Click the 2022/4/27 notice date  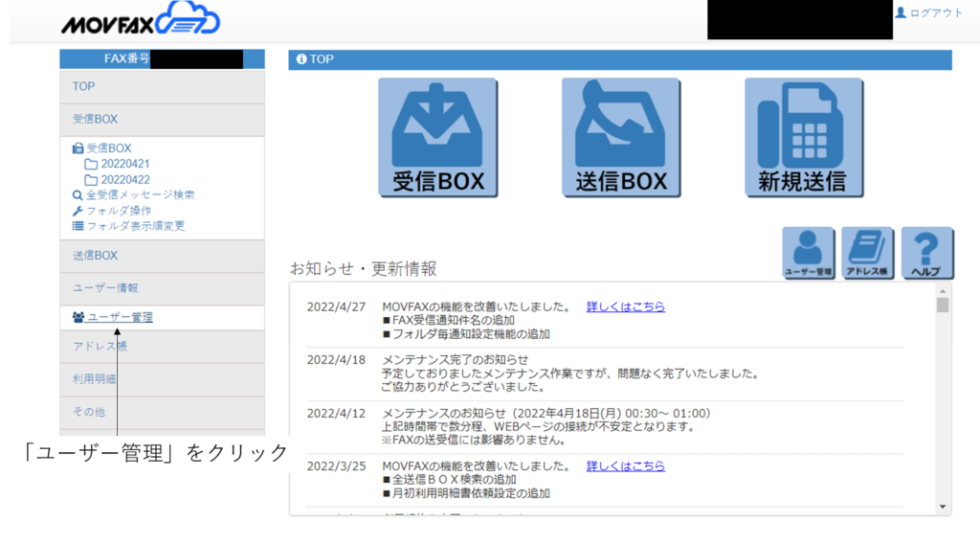pyautogui.click(x=336, y=306)
